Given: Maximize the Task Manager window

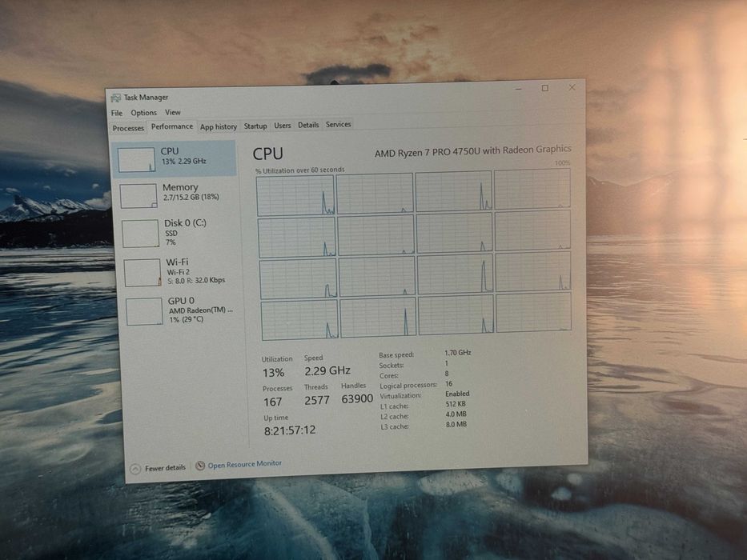Looking at the screenshot, I should point(545,88).
